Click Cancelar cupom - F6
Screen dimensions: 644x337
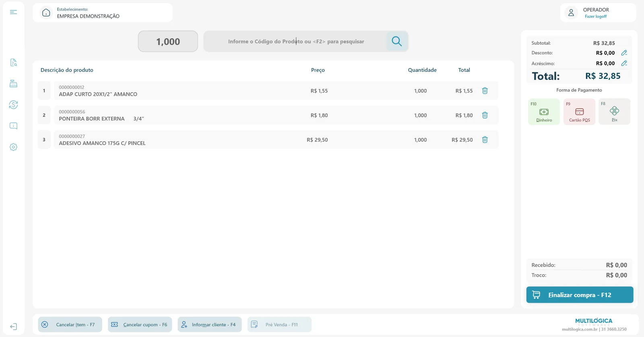point(140,325)
